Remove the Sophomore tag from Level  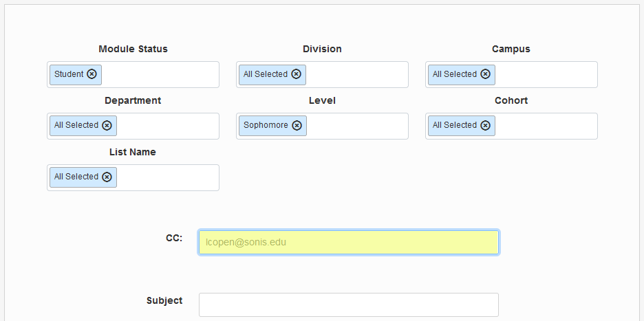[297, 126]
